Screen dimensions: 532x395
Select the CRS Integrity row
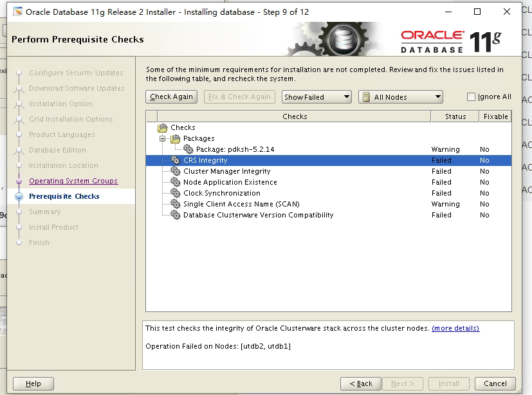coord(329,160)
